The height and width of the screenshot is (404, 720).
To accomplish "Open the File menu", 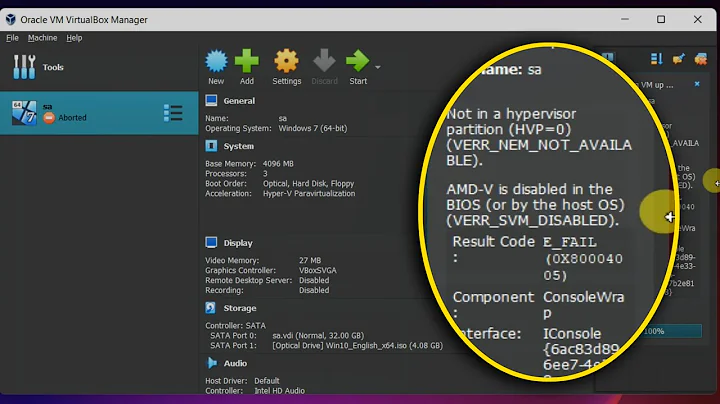I will pos(12,38).
